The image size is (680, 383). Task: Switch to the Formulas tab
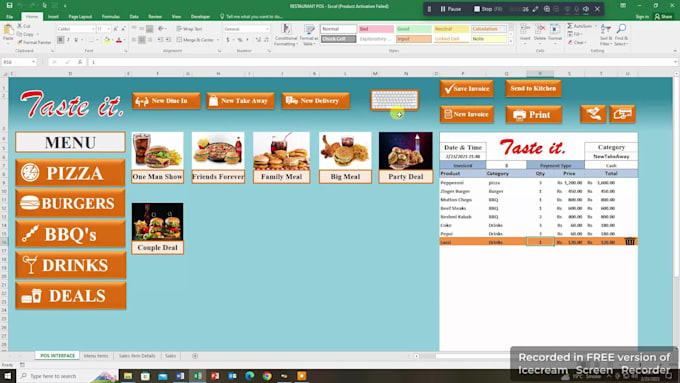[x=111, y=16]
